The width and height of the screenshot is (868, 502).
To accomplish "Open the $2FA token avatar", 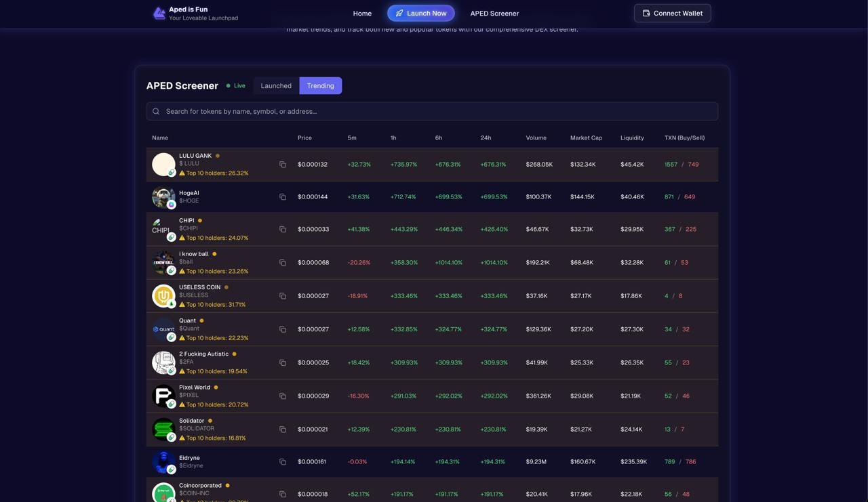I will pos(163,362).
